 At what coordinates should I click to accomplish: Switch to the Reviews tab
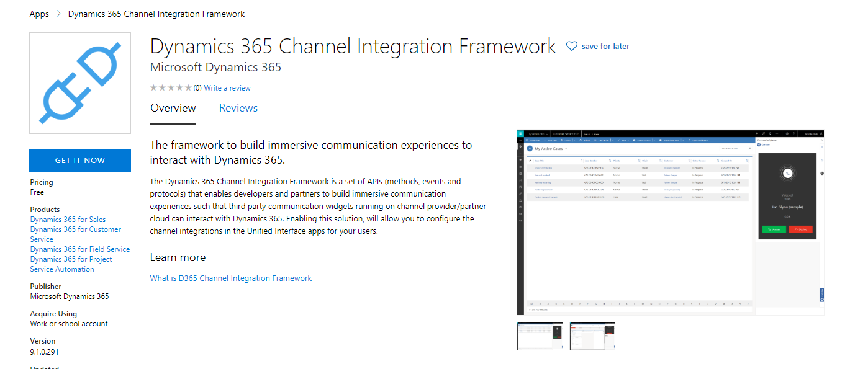[238, 108]
